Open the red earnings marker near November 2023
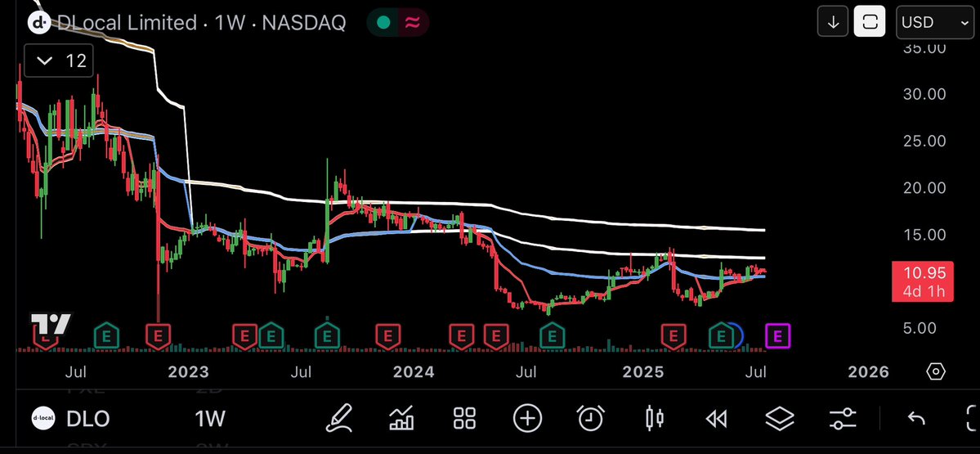980x454 pixels. 388,336
